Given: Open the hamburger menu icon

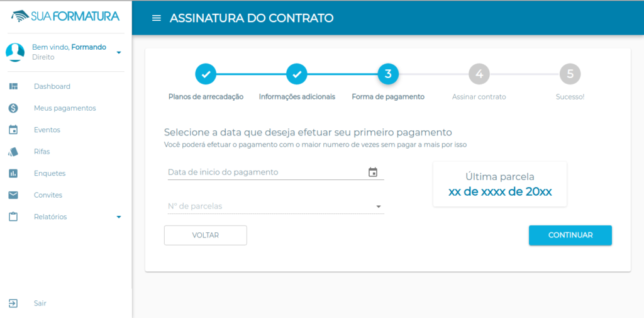Looking at the screenshot, I should 157,18.
